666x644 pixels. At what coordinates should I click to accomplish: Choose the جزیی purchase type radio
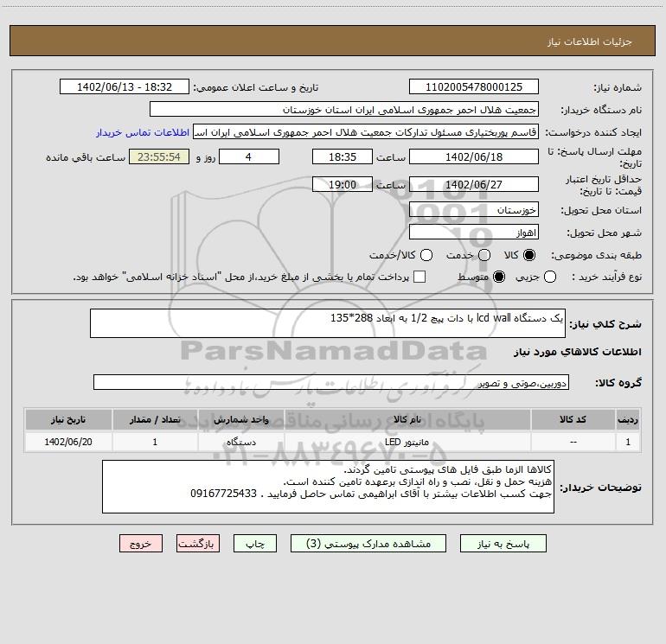pos(549,277)
